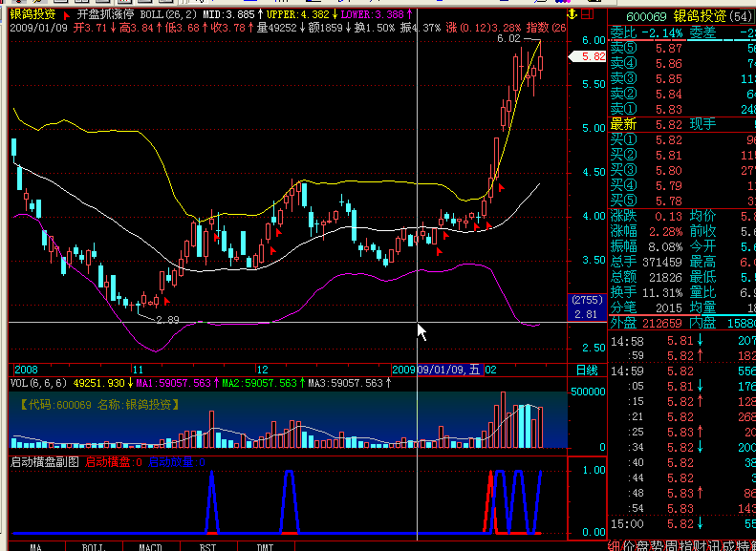This screenshot has height=551, width=756.
Task: Click the MA1:59057.563 volume average label
Action: pyautogui.click(x=173, y=383)
